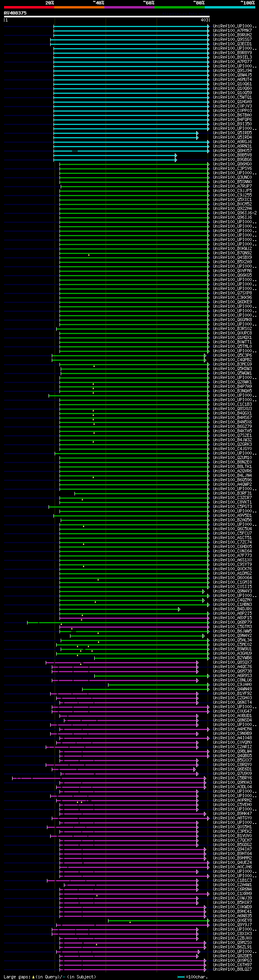Click the red 20% identity legend segment
The image size is (259, 980).
click(x=29, y=7)
